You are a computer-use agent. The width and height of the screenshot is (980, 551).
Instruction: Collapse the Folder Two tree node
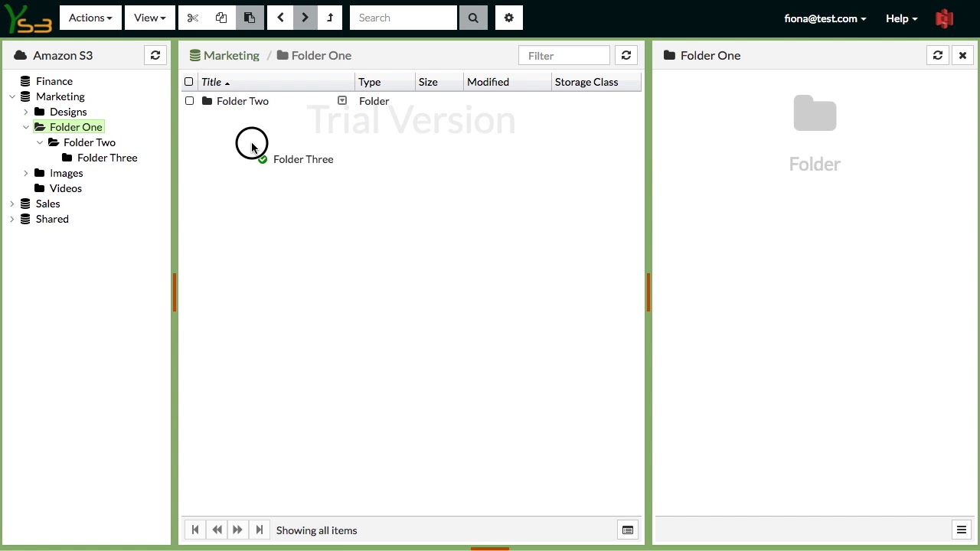point(40,142)
